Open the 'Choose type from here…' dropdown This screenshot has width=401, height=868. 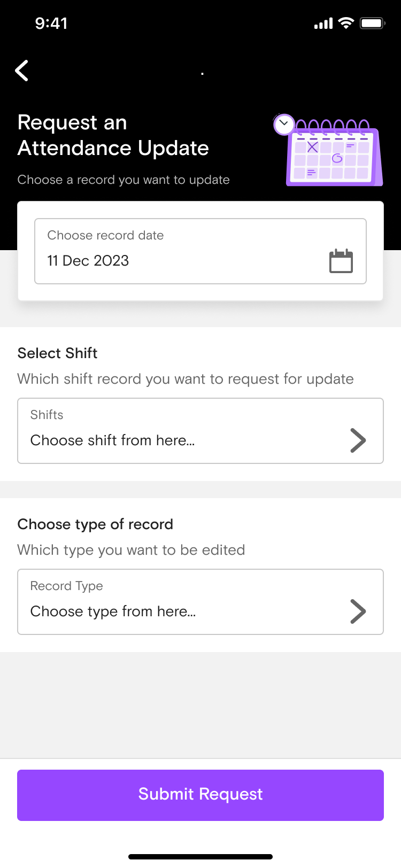(113, 611)
